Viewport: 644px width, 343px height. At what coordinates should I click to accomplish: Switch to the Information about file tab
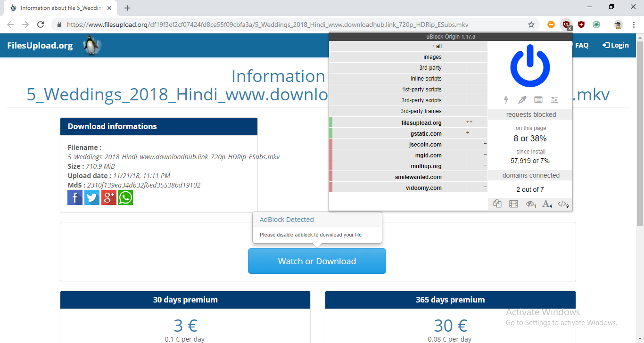[x=59, y=8]
